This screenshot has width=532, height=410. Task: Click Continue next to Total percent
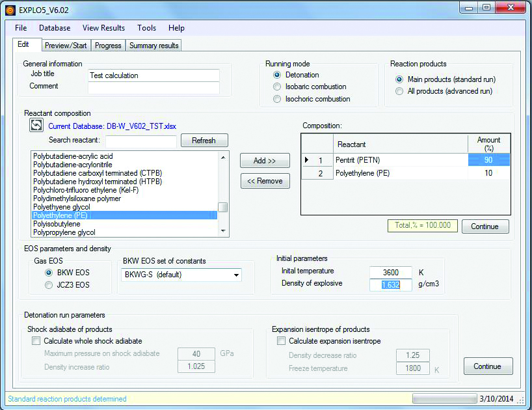click(485, 226)
